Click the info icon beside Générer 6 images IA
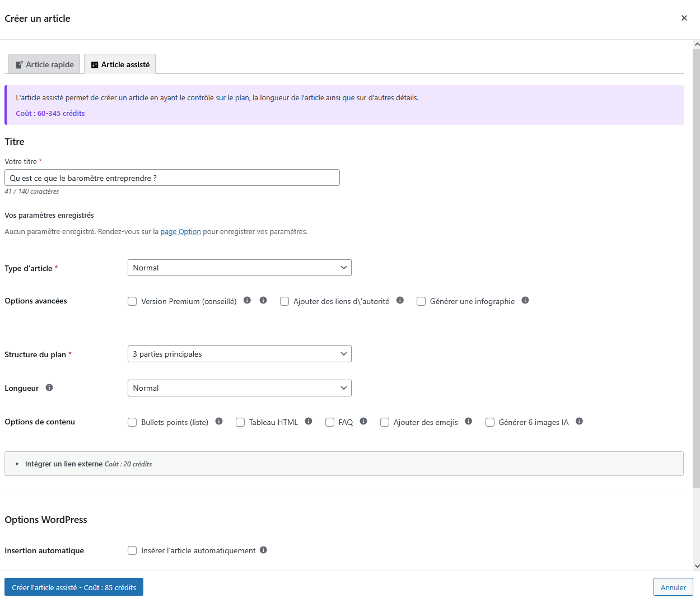 (580, 421)
